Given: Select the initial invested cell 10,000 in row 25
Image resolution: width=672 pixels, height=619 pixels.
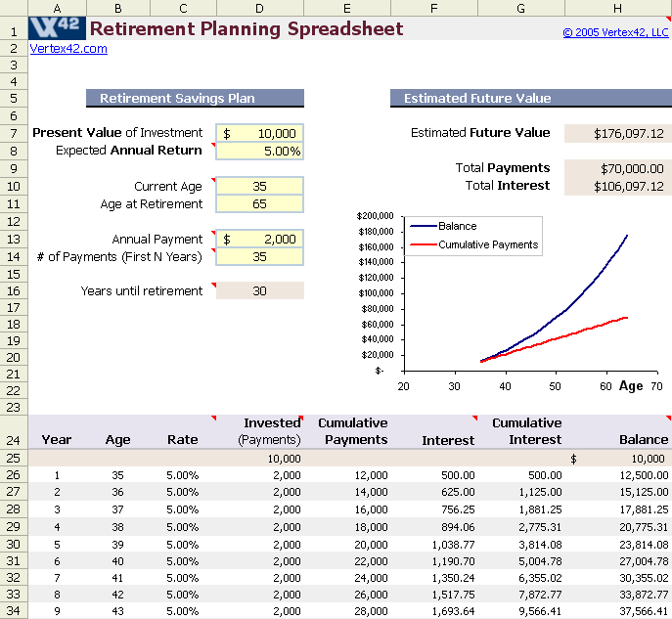Looking at the screenshot, I should [x=260, y=459].
